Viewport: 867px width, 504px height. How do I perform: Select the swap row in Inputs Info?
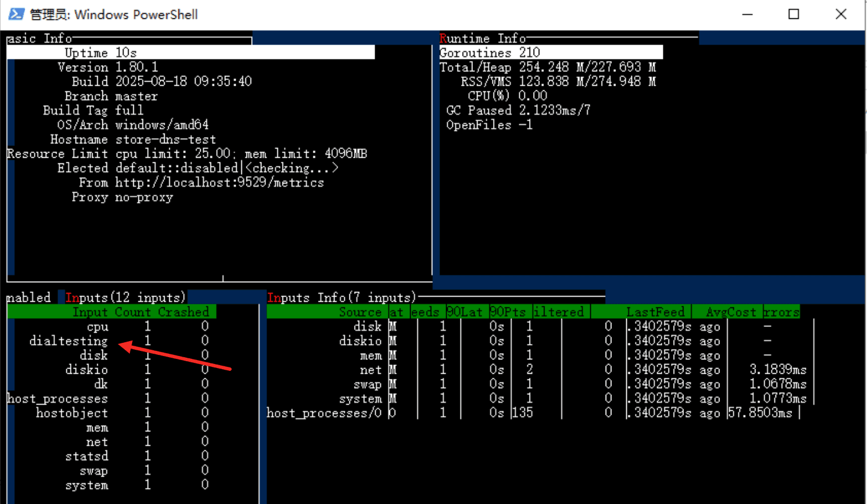tap(538, 385)
